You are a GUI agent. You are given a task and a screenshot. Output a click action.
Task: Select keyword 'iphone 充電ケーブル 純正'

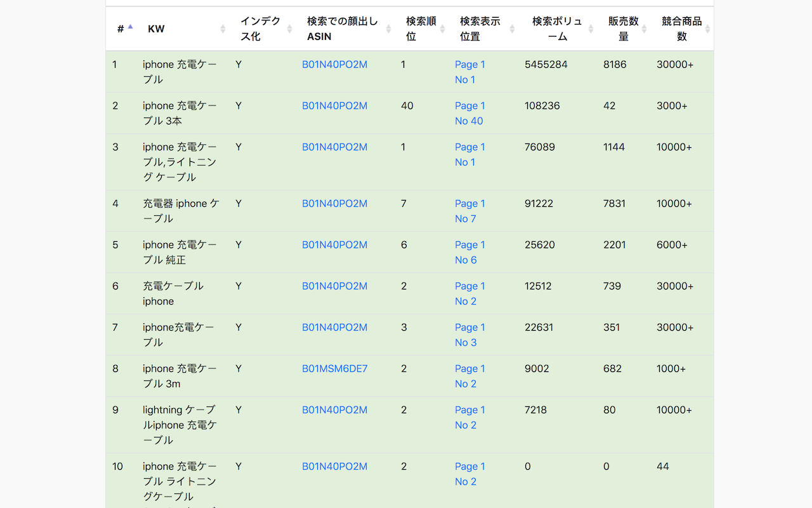[180, 252]
